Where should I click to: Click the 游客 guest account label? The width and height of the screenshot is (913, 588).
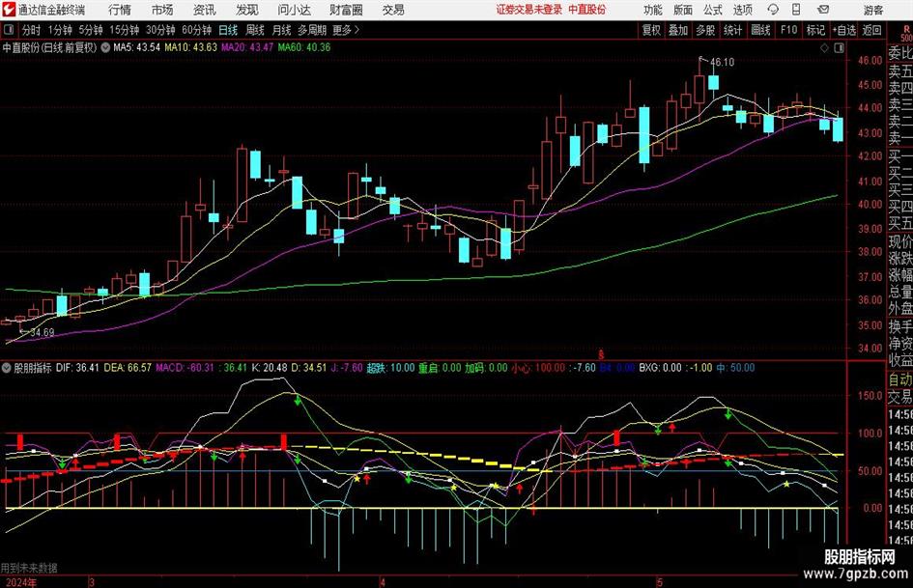click(872, 10)
